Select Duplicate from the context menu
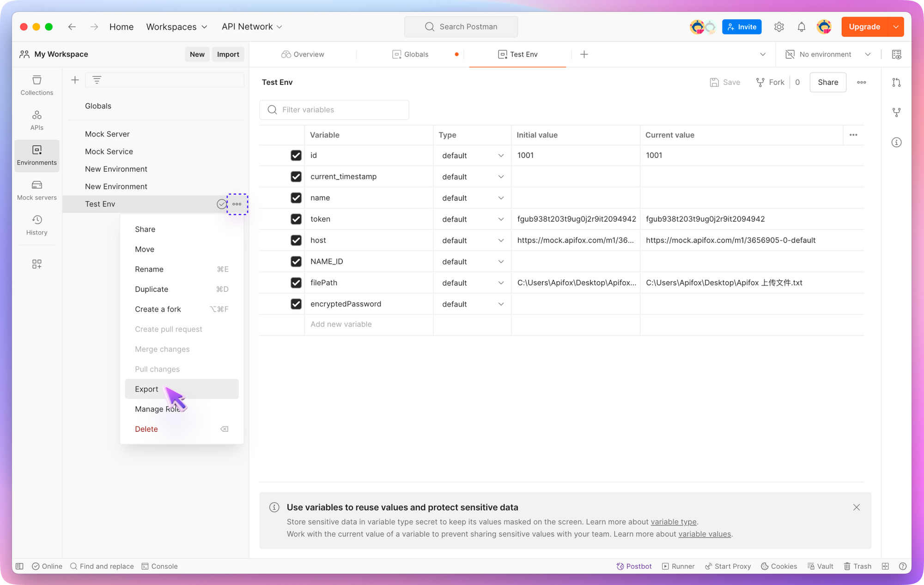Image resolution: width=924 pixels, height=585 pixels. coord(182,289)
